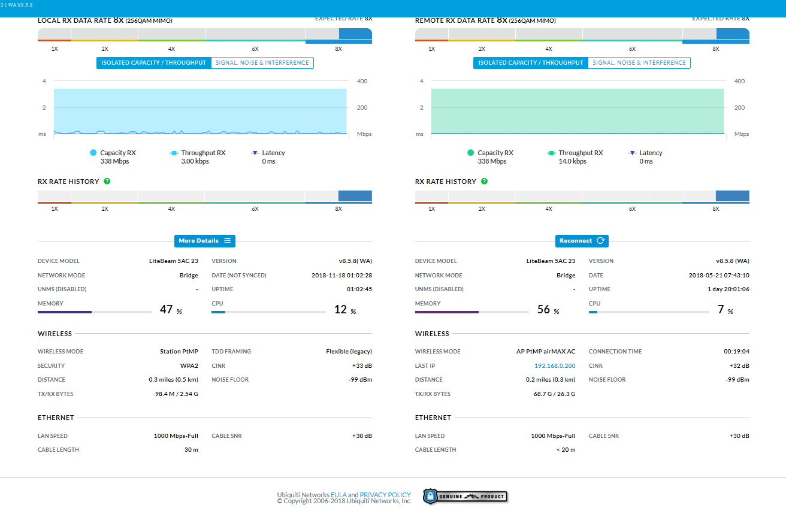The image size is (786, 532).
Task: Click local TX/RX bytes 98.4 M / 2.54 G
Action: (x=176, y=394)
